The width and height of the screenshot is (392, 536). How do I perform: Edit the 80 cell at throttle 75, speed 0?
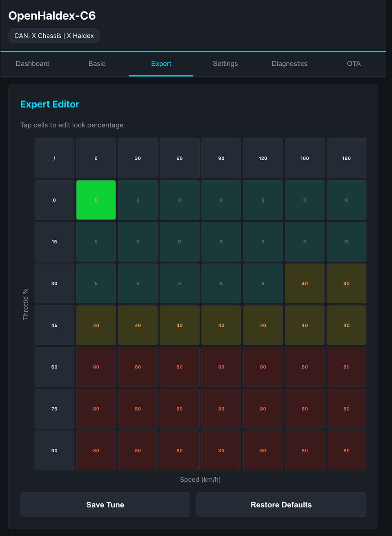pyautogui.click(x=96, y=409)
